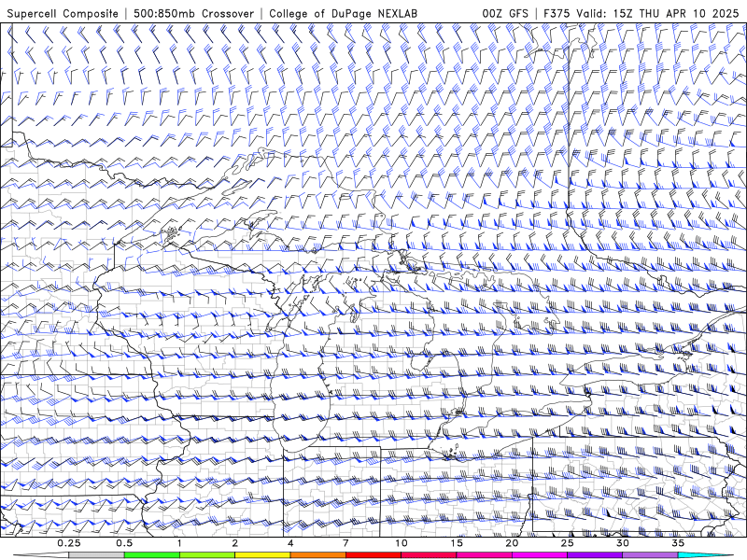Click the legend scale label '7'
This screenshot has height=560, width=747.
click(345, 543)
